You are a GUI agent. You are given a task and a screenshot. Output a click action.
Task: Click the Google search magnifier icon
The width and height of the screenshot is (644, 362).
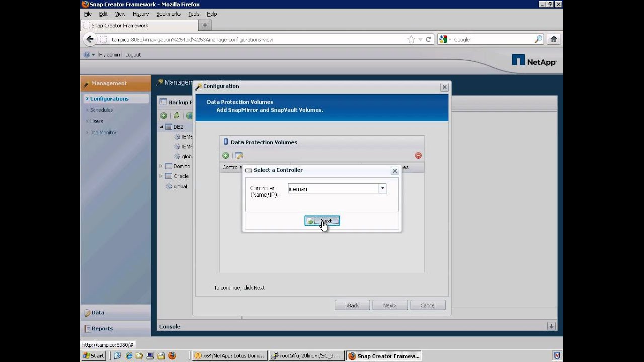[x=539, y=39]
